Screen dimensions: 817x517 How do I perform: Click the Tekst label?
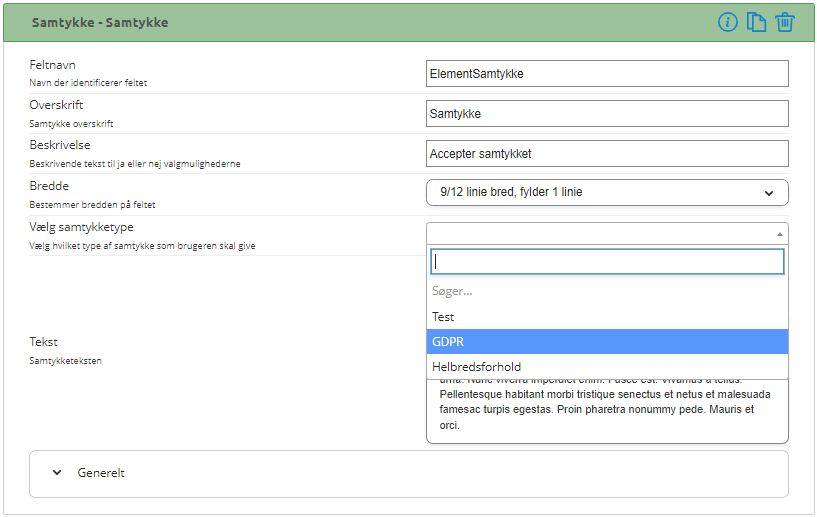point(43,342)
